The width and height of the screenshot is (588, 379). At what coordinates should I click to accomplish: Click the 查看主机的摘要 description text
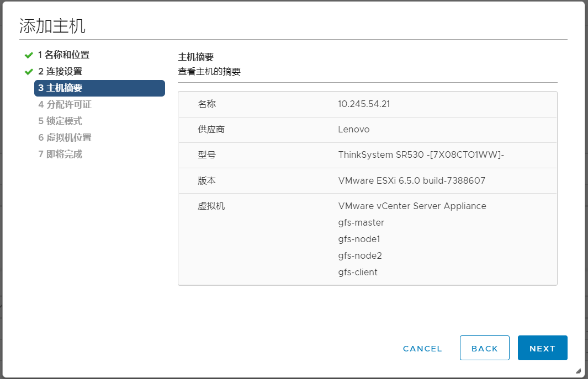point(209,72)
